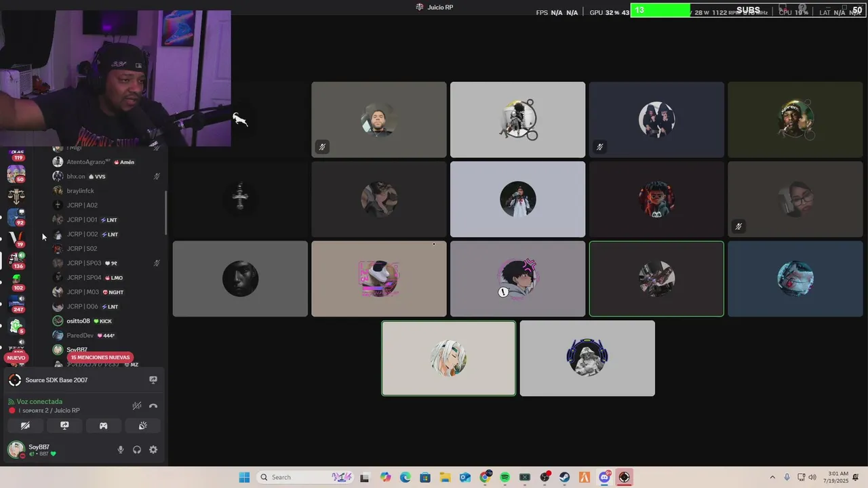
Task: Toggle Discord noise suppression
Action: (137, 406)
